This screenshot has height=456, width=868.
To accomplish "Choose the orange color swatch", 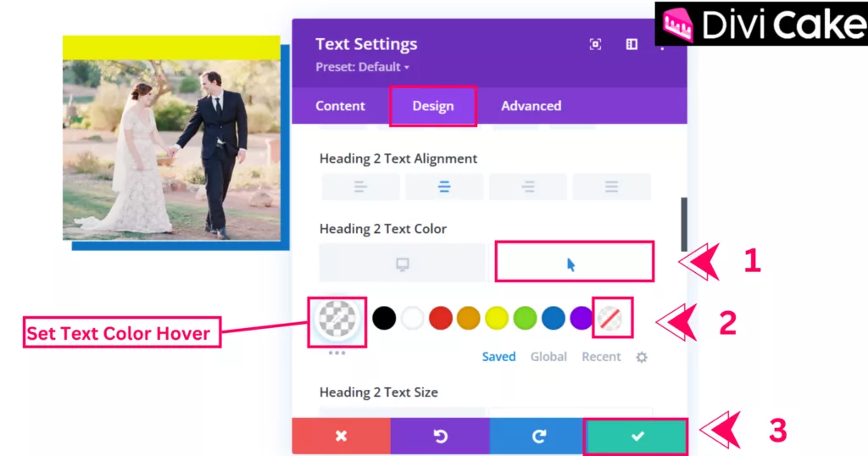I will [468, 318].
